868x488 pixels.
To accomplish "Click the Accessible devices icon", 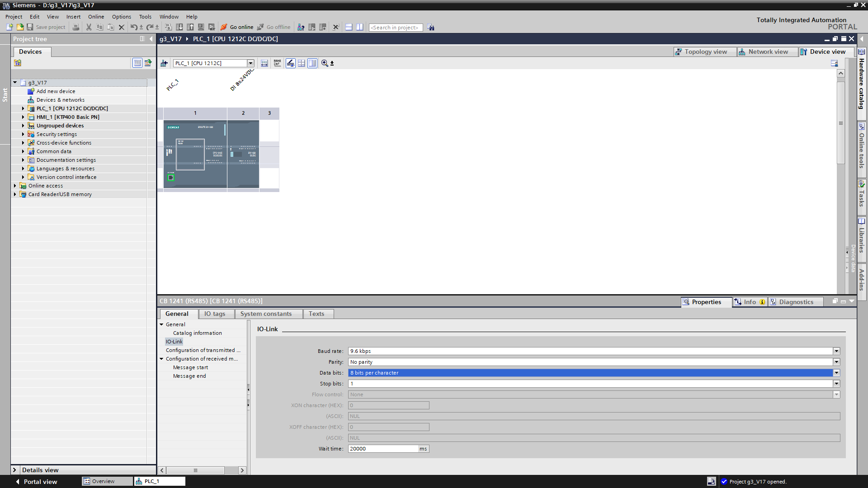I will (301, 27).
